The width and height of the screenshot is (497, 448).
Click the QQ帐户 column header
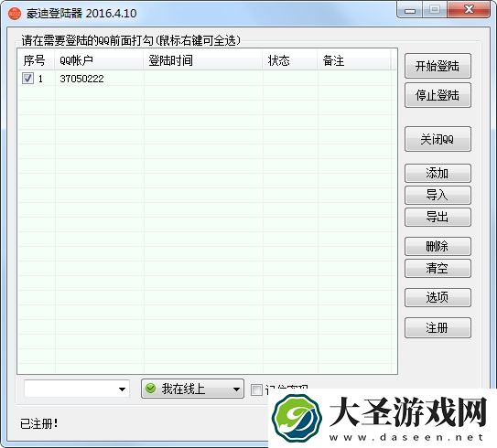point(99,60)
